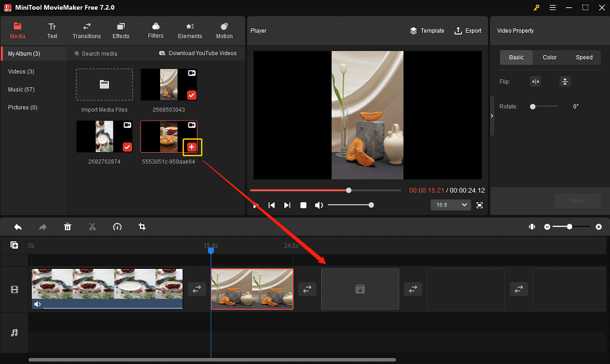The height and width of the screenshot is (364, 610).
Task: Click the red checkmark on 2568503043 clip
Action: click(191, 95)
